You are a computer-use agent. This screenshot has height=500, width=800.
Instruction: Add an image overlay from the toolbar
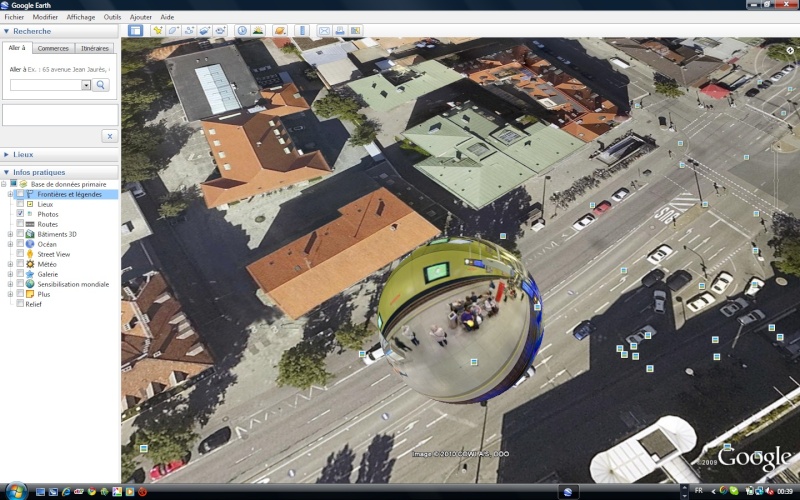(205, 31)
